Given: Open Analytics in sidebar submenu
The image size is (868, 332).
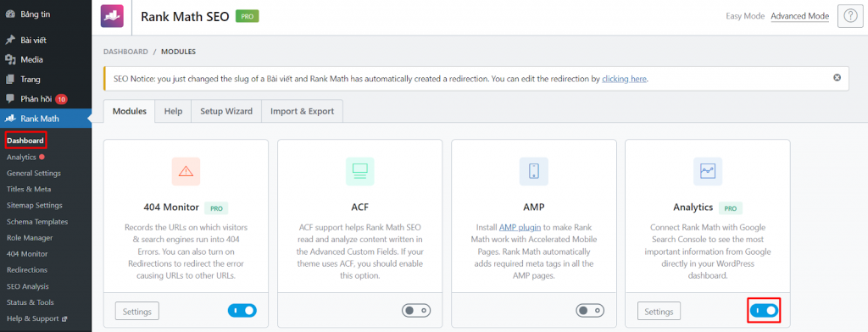Looking at the screenshot, I should pyautogui.click(x=21, y=158).
